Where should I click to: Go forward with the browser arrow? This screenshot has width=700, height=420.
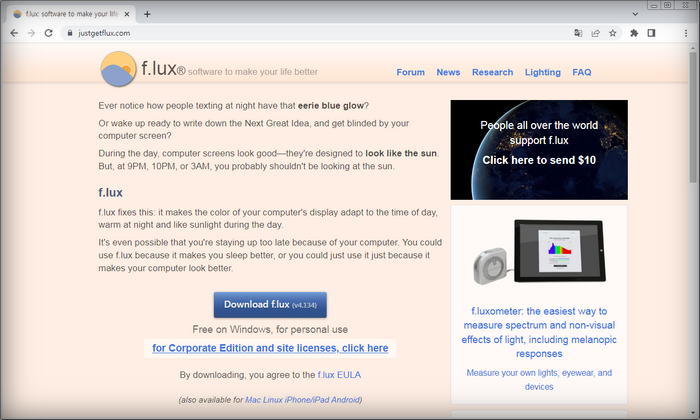pos(31,33)
